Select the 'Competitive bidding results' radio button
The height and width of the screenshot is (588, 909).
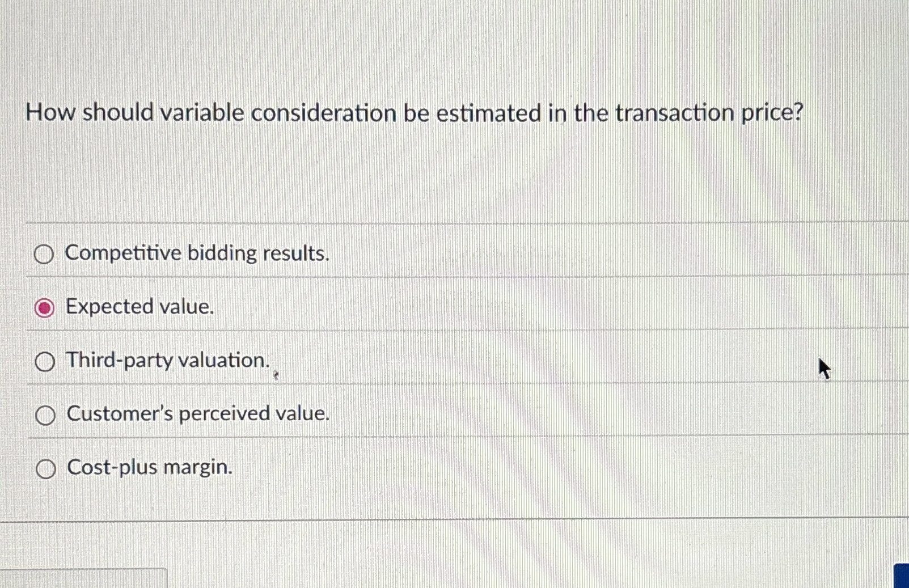click(44, 254)
